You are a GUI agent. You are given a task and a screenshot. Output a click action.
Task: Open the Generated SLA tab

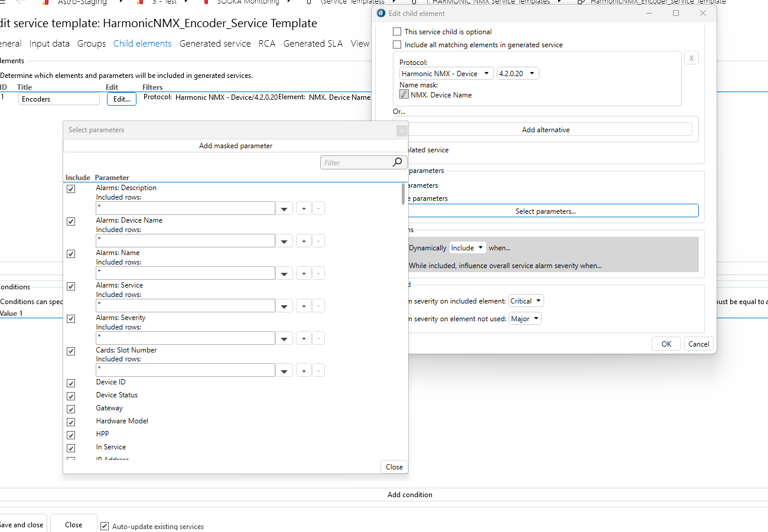pos(313,43)
